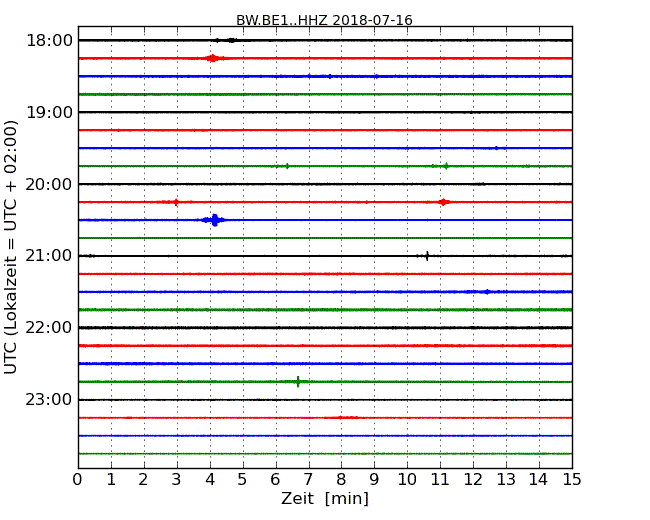Click x-axis tick label 2
Screen dimensions: 650x520
[x=143, y=480]
